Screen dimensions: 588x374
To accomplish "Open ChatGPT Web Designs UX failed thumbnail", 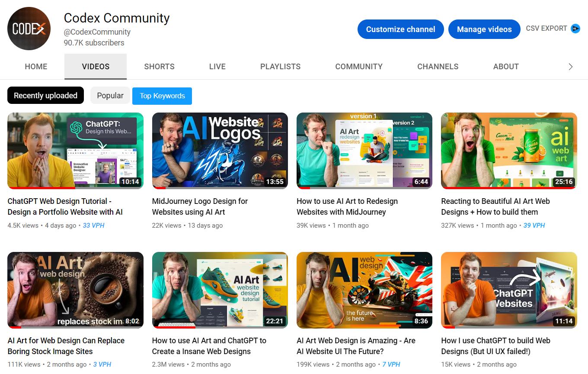I will coord(509,290).
